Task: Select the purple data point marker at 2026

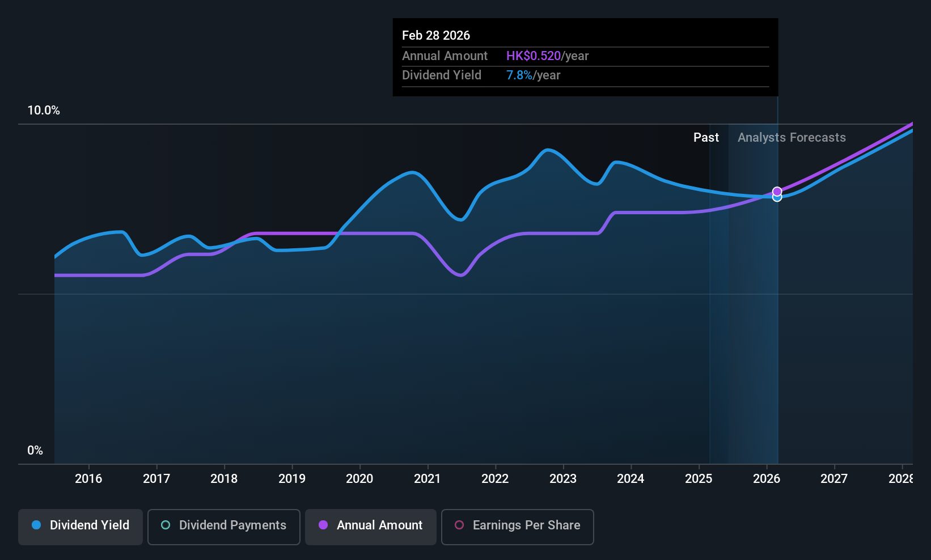Action: pyautogui.click(x=777, y=192)
